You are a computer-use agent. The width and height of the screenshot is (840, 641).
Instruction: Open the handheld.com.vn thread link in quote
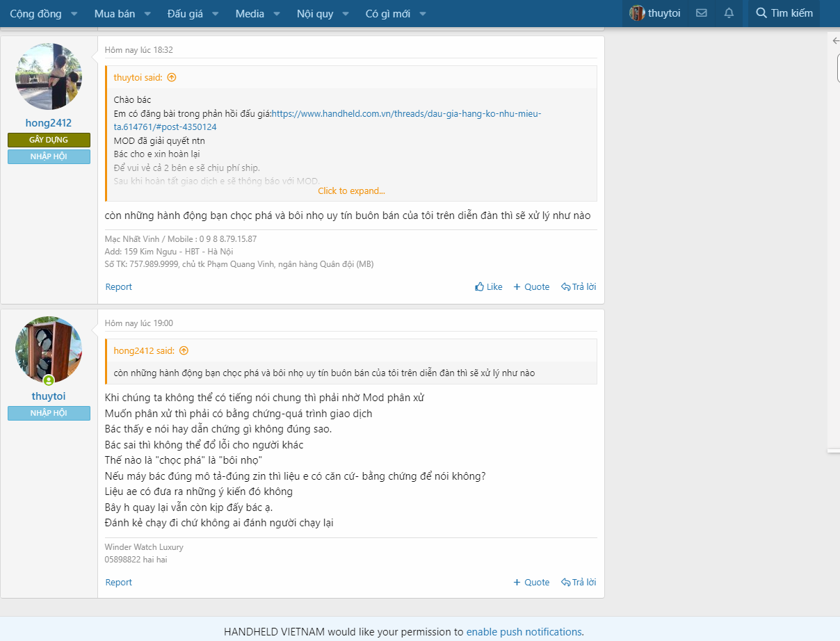coord(406,114)
